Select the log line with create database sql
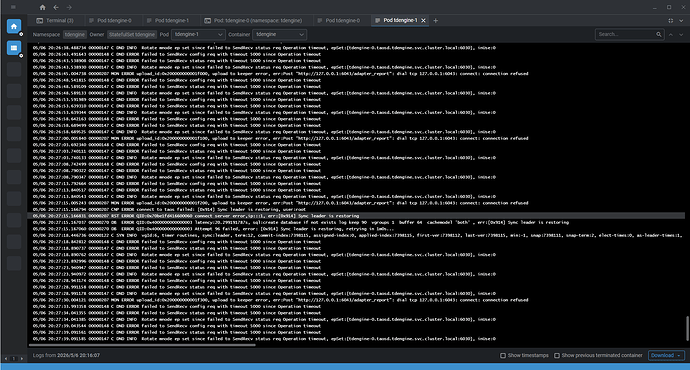Screen dimensions: 690x370 pos(301,223)
